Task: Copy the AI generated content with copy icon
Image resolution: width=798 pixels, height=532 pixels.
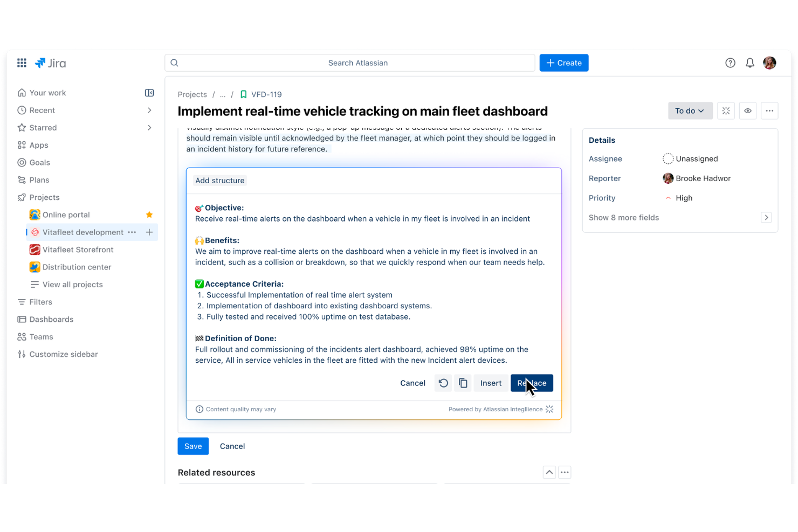Action: click(463, 383)
